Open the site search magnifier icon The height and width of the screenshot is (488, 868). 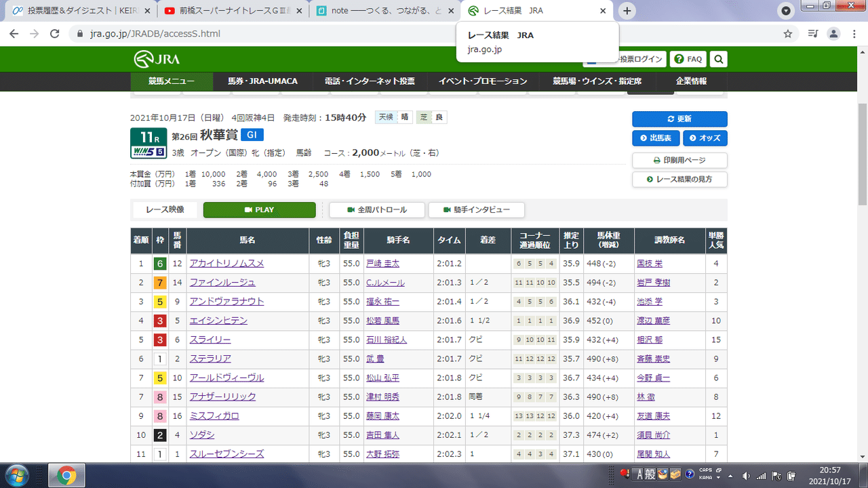point(719,60)
